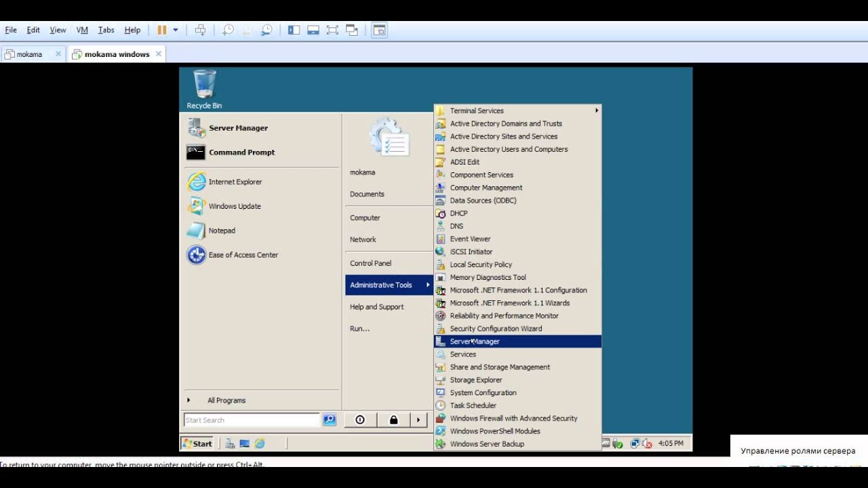Lock the computer with lock button
868x488 pixels.
coord(393,420)
